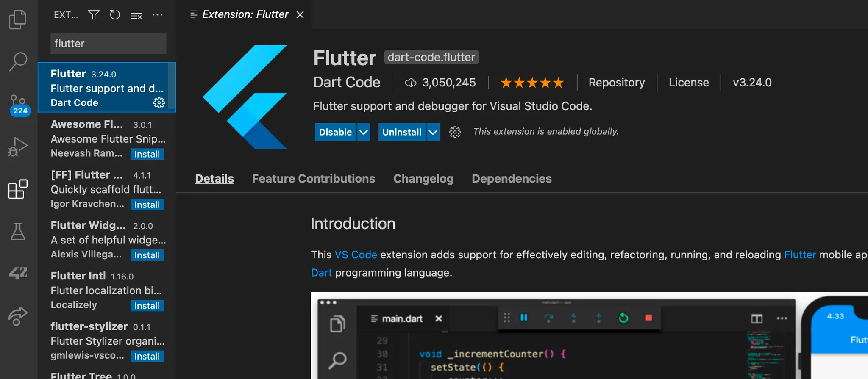
Task: Follow the VS Code link in introduction
Action: pos(356,255)
